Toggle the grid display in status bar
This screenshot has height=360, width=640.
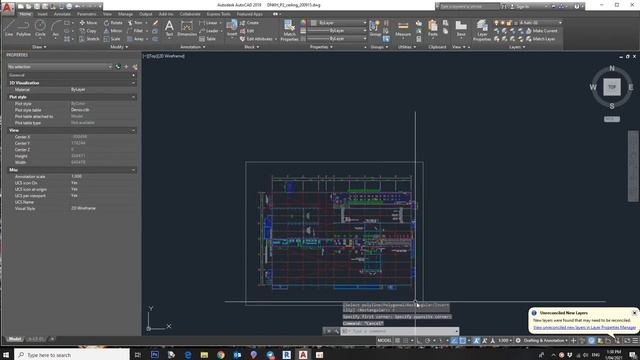398,340
